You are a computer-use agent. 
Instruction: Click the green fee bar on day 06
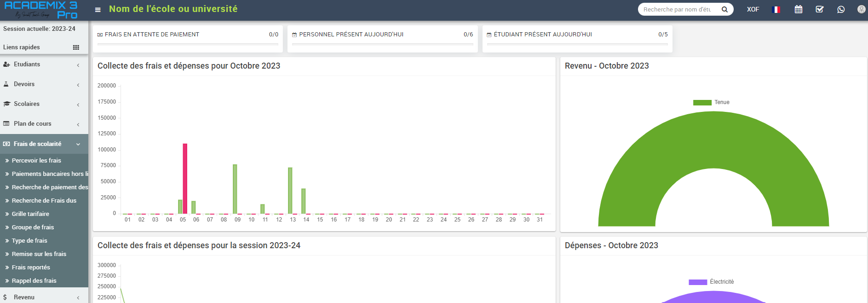click(x=194, y=207)
